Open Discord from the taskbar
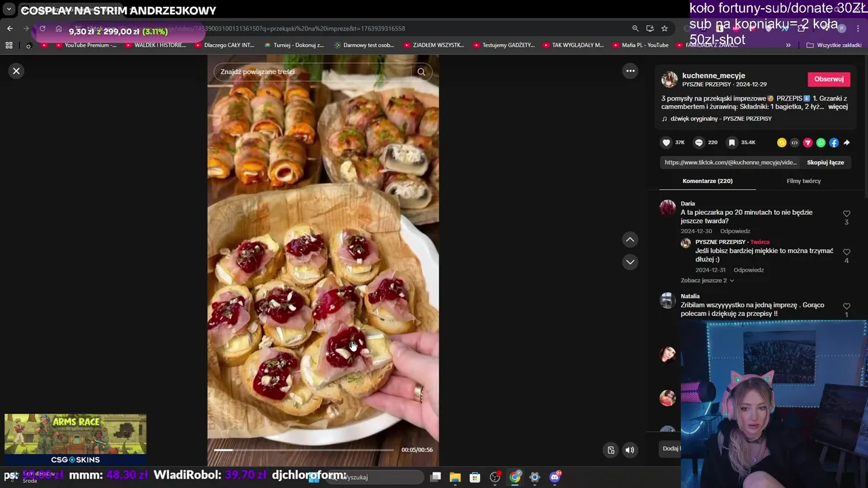This screenshot has width=868, height=488. (555, 477)
